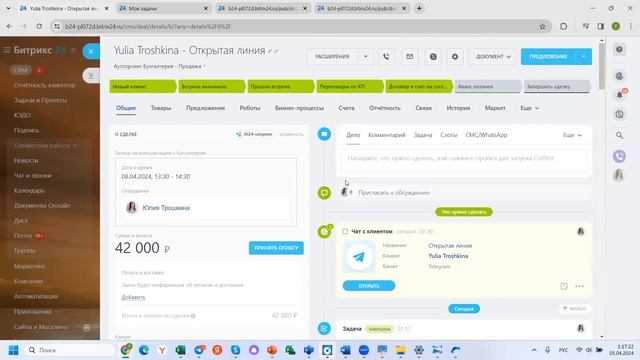Screen dimensions: 640x360
Task: Open the chat bubble icon next to email
Action: pos(433,56)
